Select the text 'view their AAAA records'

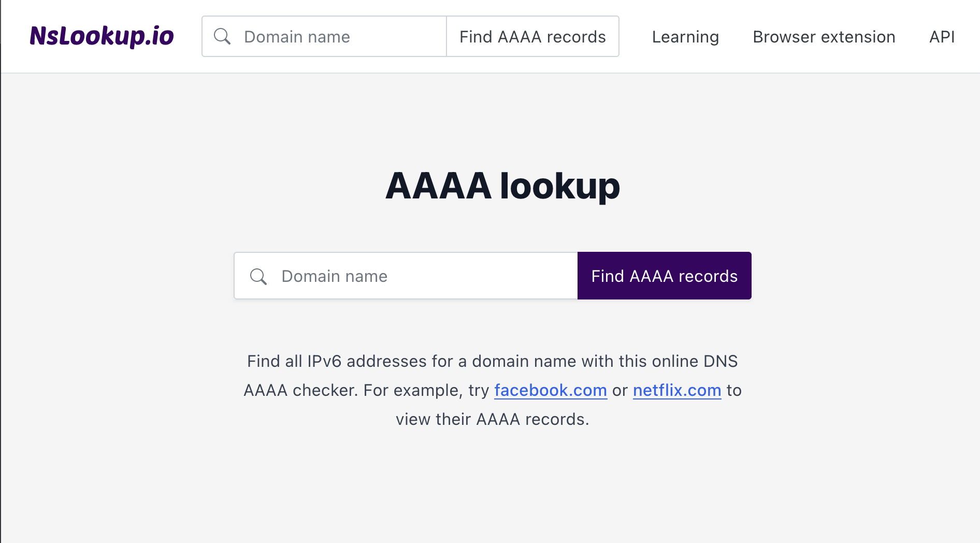click(x=493, y=419)
